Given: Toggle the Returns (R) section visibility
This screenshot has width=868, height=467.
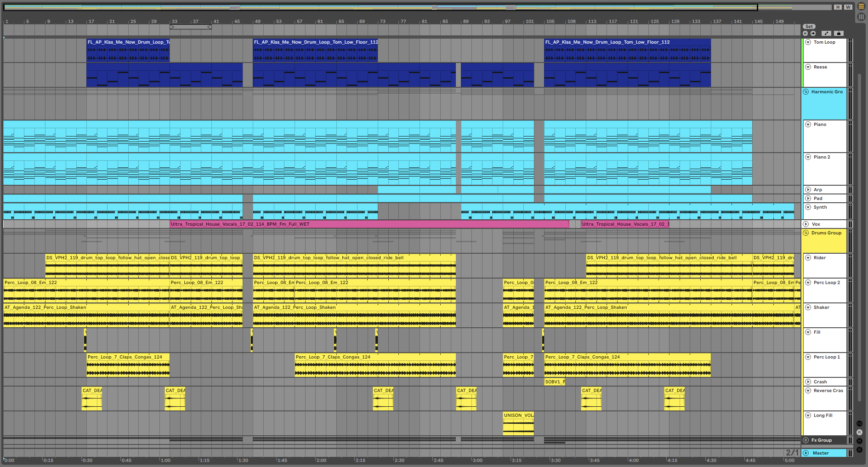Looking at the screenshot, I should (x=859, y=433).
